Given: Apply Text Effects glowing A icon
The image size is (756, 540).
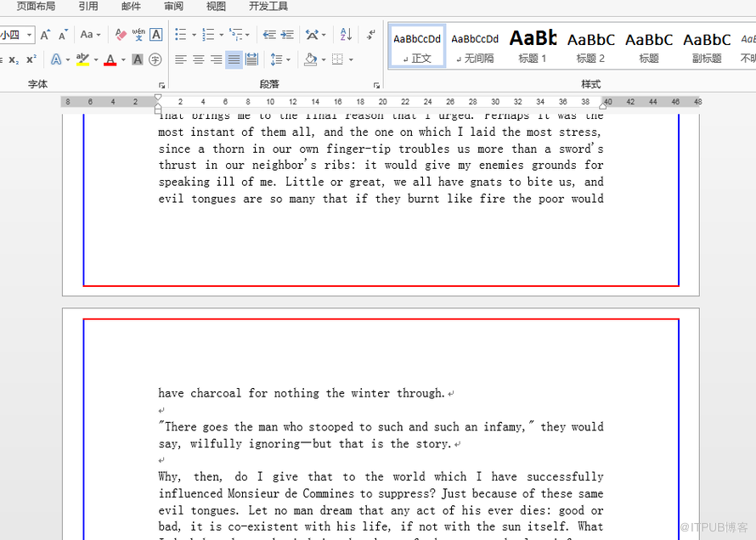Looking at the screenshot, I should [x=56, y=59].
